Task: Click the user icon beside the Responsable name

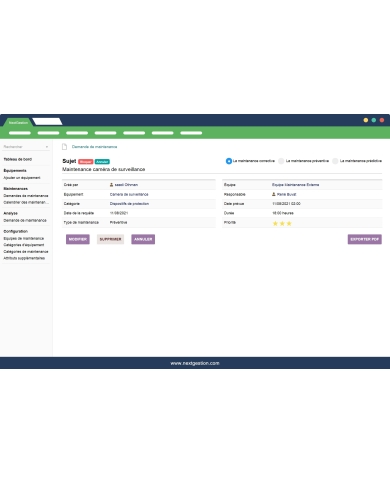Action: 274,194
